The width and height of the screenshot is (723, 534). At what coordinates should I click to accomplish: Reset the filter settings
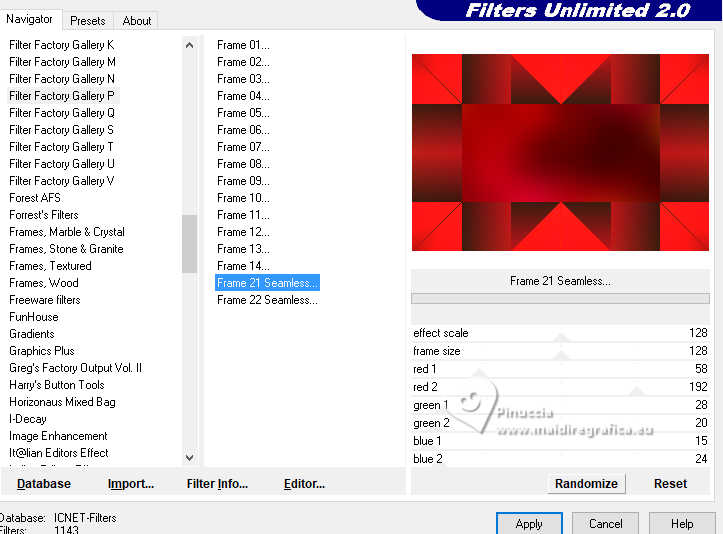point(670,484)
